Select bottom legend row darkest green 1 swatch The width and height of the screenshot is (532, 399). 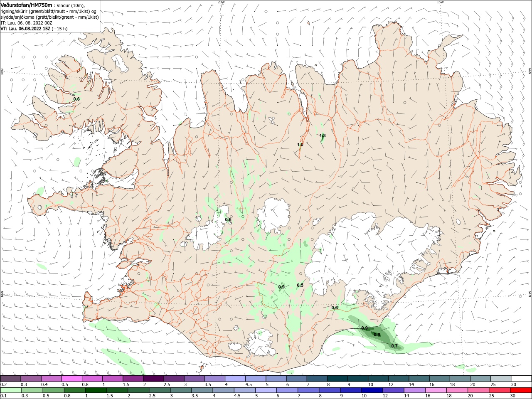96,390
